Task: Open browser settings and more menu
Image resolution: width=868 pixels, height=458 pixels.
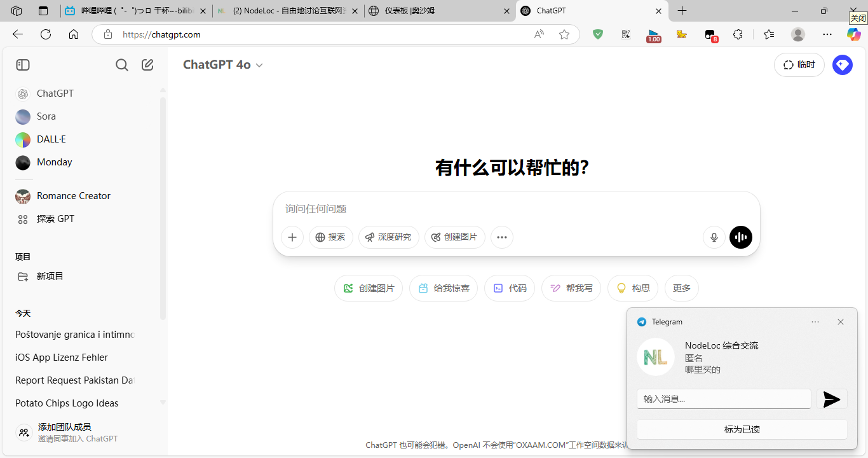Action: click(827, 34)
